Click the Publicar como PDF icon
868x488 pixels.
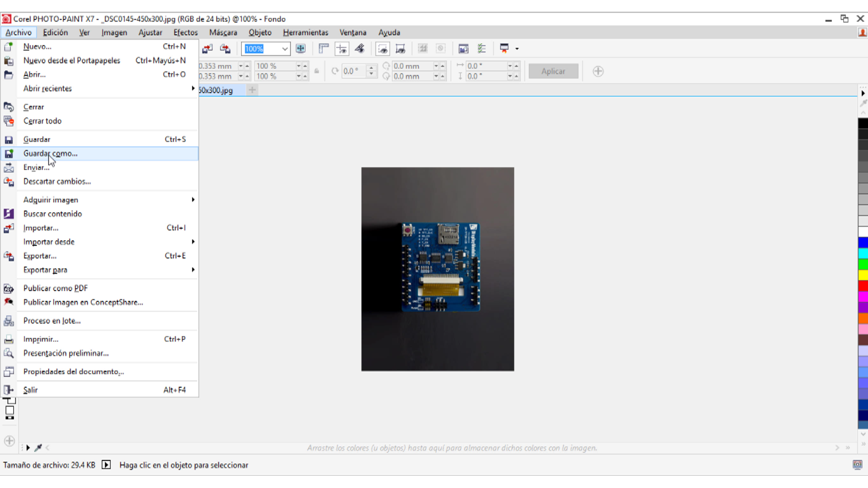coord(9,288)
